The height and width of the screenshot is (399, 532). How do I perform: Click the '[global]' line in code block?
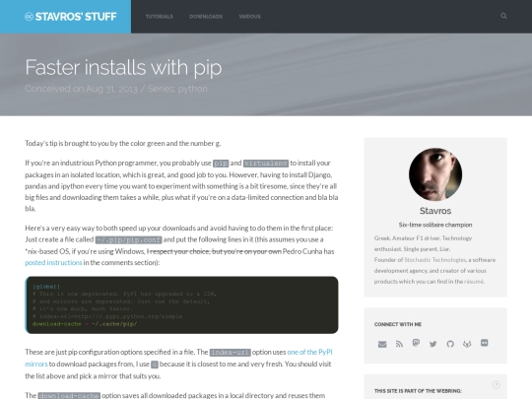tap(46, 287)
